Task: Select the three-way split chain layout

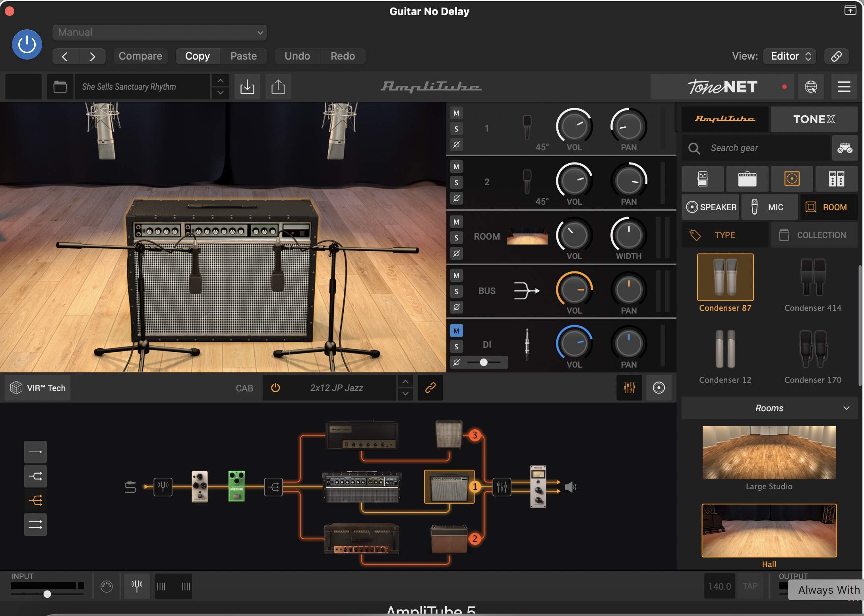Action: [x=35, y=500]
